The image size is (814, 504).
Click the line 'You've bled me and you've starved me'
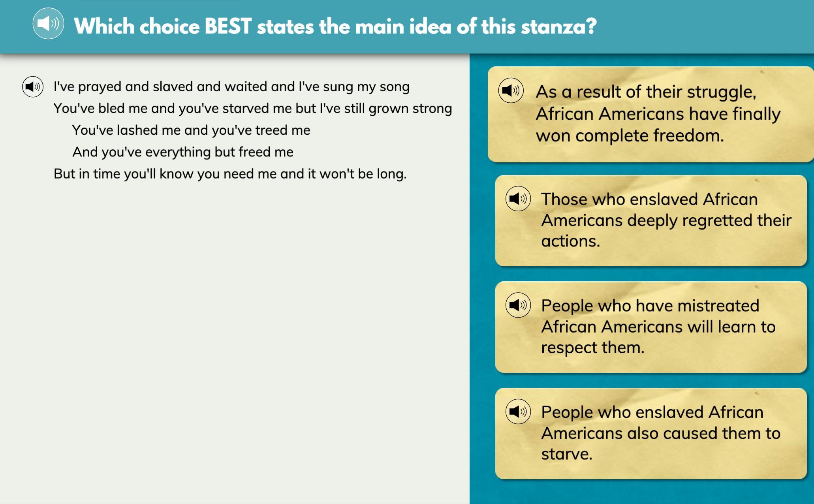click(x=253, y=108)
